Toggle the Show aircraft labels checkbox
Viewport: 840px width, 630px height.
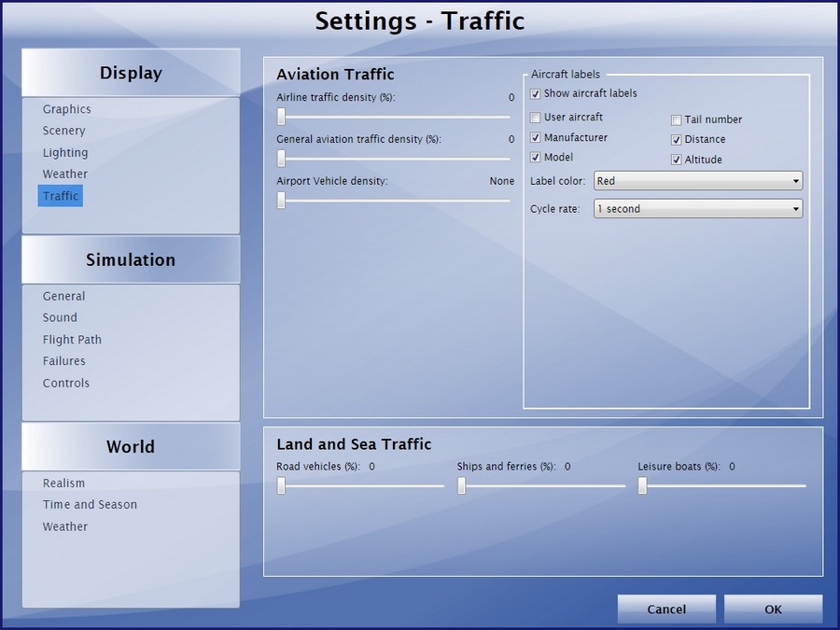click(535, 93)
